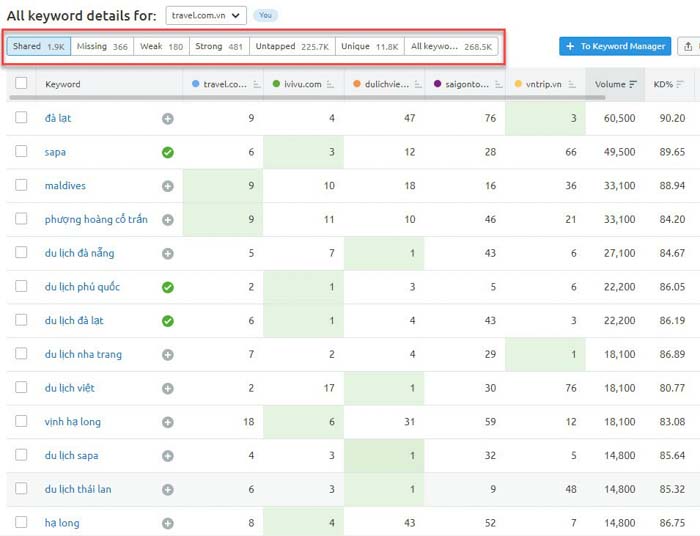Image resolution: width=700 pixels, height=536 pixels.
Task: Click horizontal scrollbar under table header
Action: pos(307,97)
